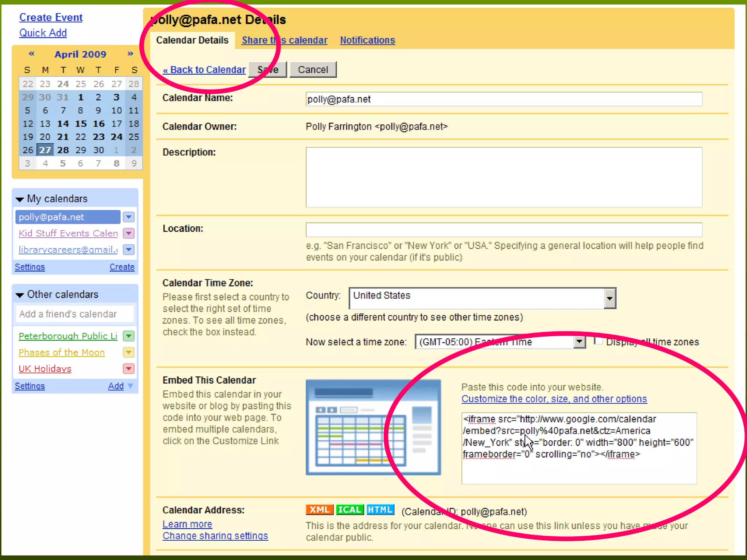
Task: Click the blue HTML address badge
Action: 380,509
